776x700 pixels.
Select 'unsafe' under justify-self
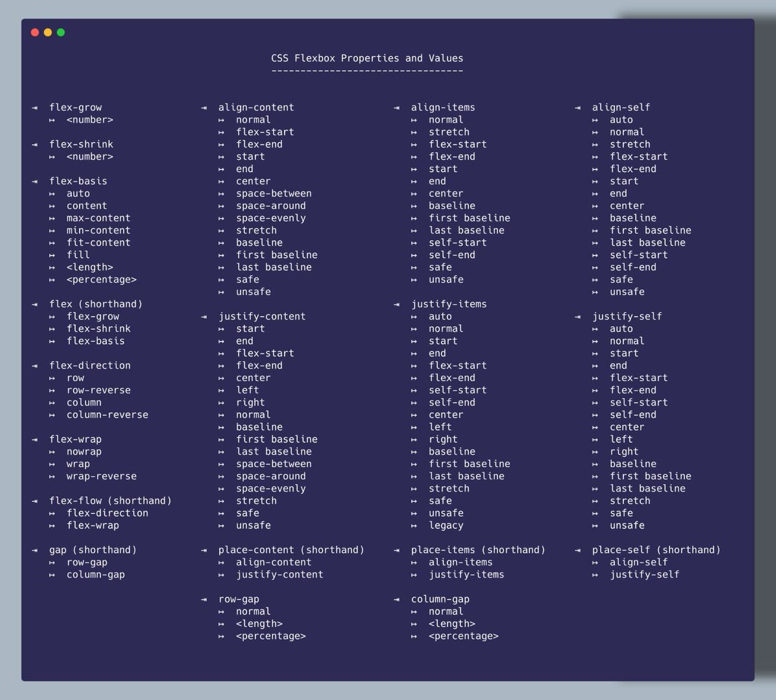[627, 525]
